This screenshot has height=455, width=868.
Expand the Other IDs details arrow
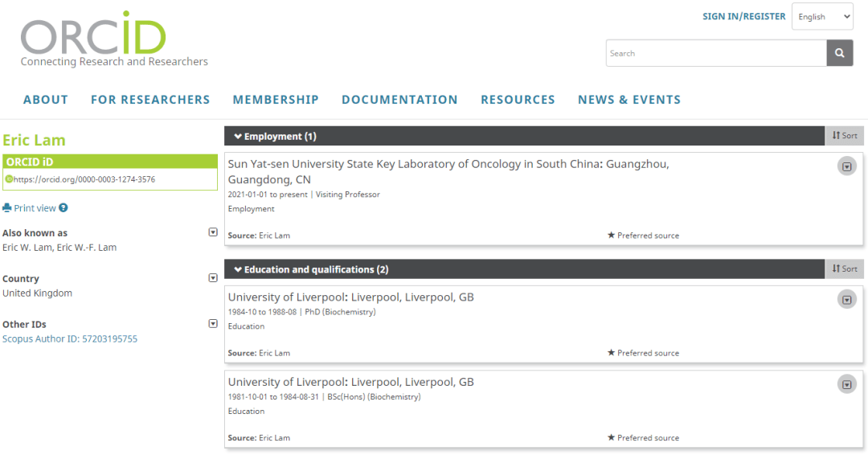tap(213, 324)
